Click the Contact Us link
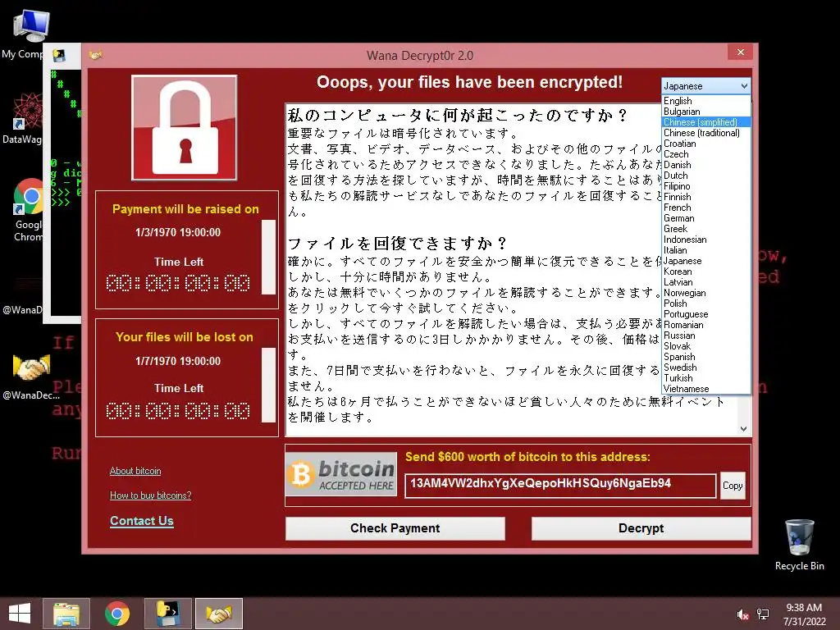 (x=141, y=521)
